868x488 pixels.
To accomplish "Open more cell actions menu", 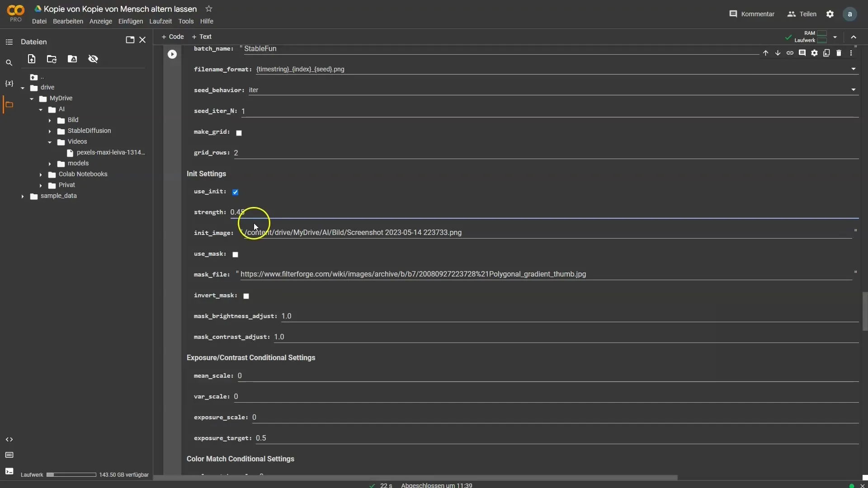I will coord(851,53).
